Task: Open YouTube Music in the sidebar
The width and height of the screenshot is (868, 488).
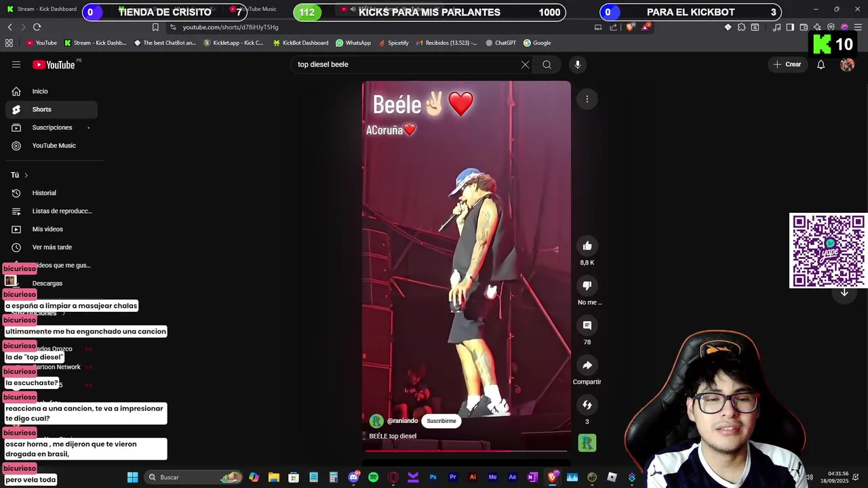Action: [52, 146]
